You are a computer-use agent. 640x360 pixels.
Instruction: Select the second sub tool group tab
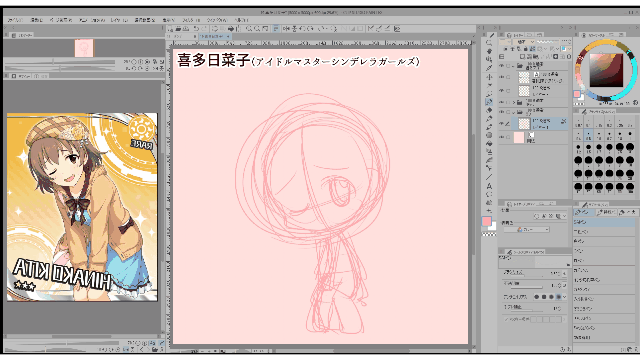tap(606, 212)
